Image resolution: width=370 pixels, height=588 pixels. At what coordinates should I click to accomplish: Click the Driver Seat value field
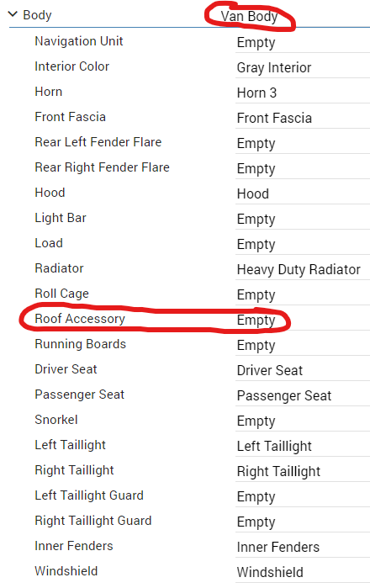pyautogui.click(x=303, y=370)
